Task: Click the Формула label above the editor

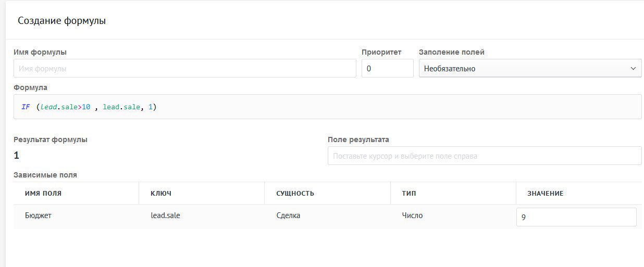Action: (30, 87)
